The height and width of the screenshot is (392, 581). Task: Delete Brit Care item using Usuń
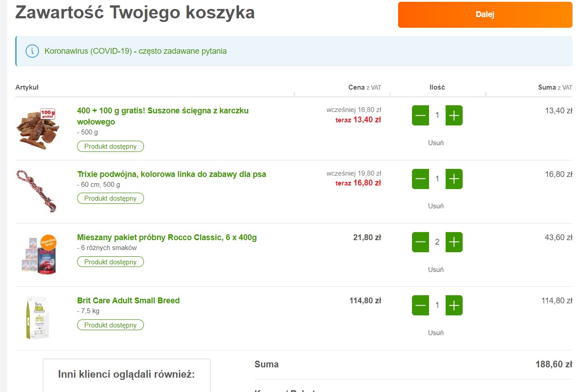point(436,333)
